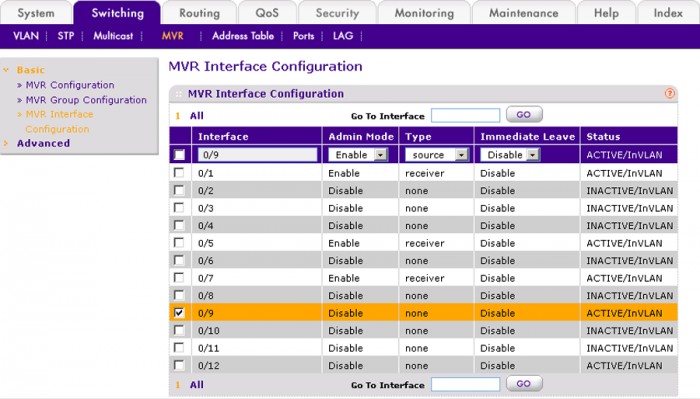This screenshot has width=700, height=399.
Task: Uncheck the selected 0/9 interface checkbox
Action: point(179,312)
